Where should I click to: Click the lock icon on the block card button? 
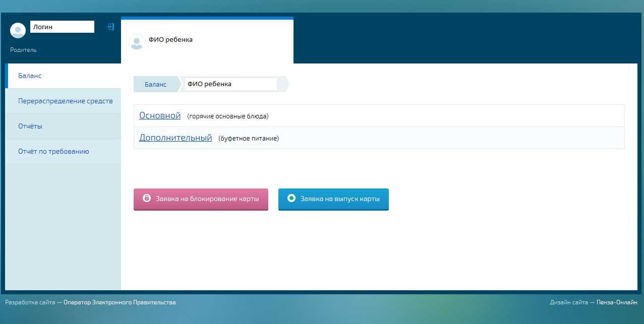(147, 199)
